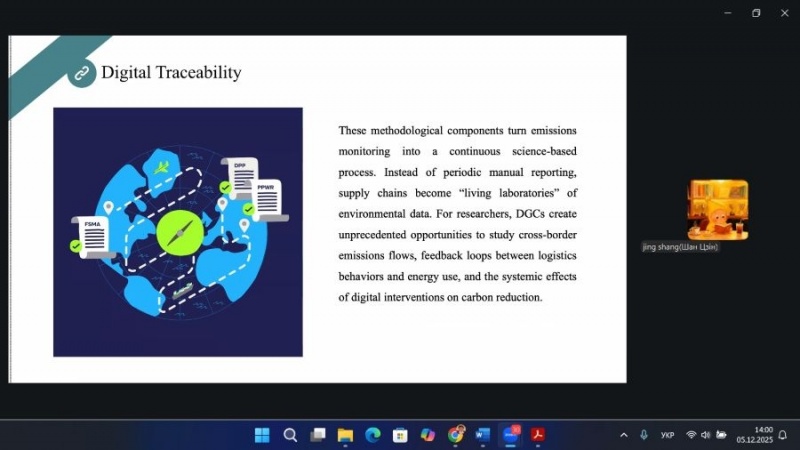
Task: Open taskbar Search magnifier
Action: [290, 435]
